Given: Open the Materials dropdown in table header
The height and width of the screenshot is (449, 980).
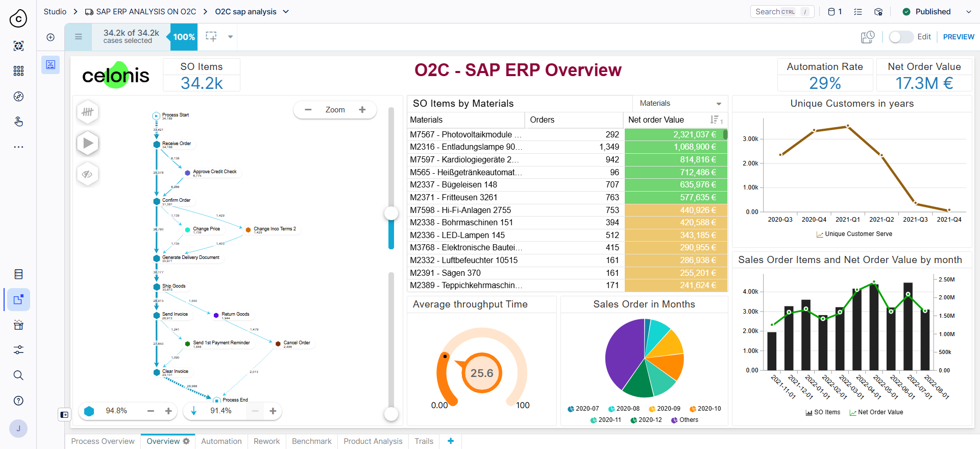Looking at the screenshot, I should click(680, 103).
